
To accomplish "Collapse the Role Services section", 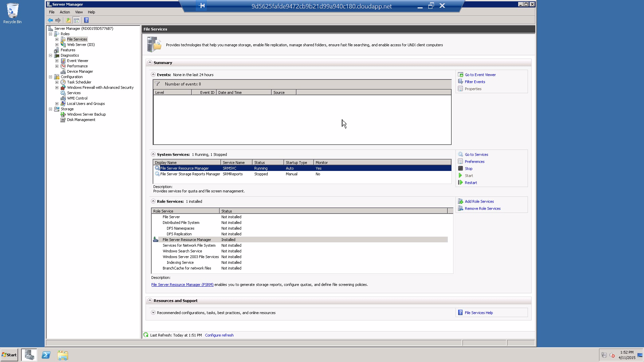I will coord(153,201).
